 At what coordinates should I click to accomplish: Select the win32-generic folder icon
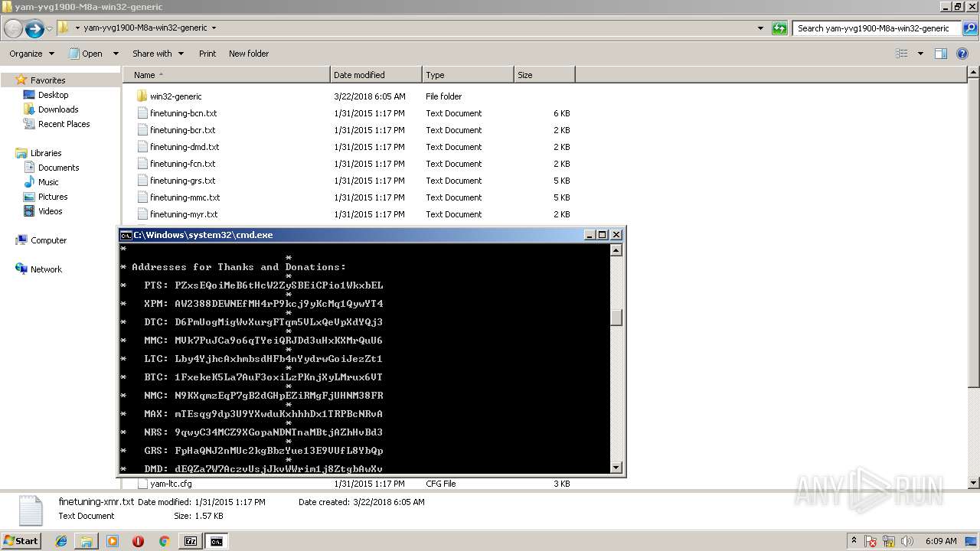coord(142,96)
